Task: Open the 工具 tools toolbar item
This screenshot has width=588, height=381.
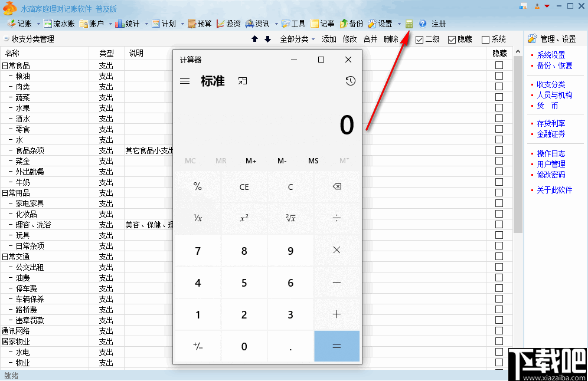Action: tap(293, 24)
